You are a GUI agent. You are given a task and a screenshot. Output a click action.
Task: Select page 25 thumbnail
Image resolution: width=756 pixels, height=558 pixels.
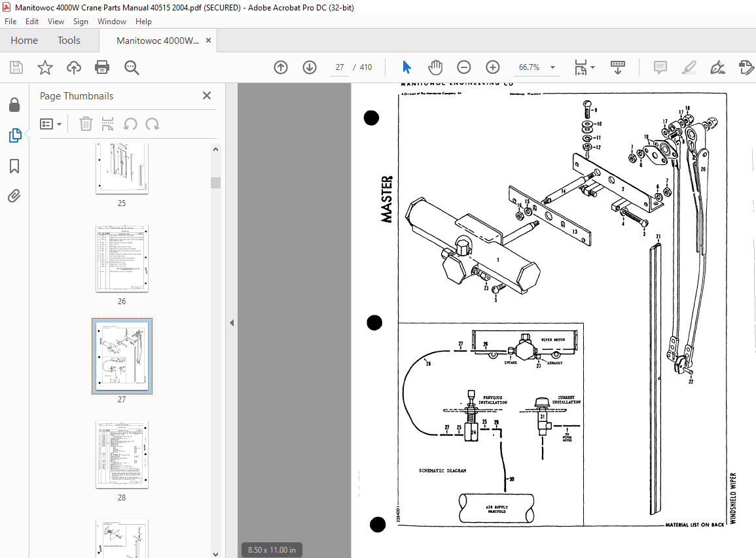(122, 168)
